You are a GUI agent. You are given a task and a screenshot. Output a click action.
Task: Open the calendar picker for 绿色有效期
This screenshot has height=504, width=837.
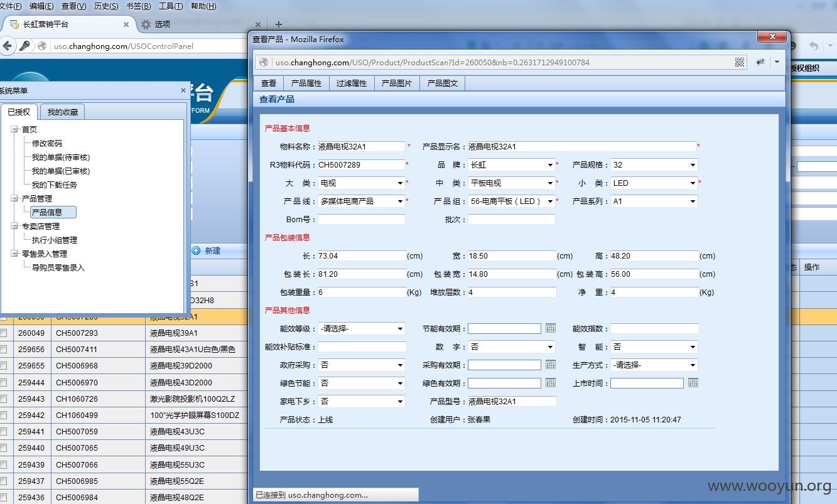[x=551, y=383]
